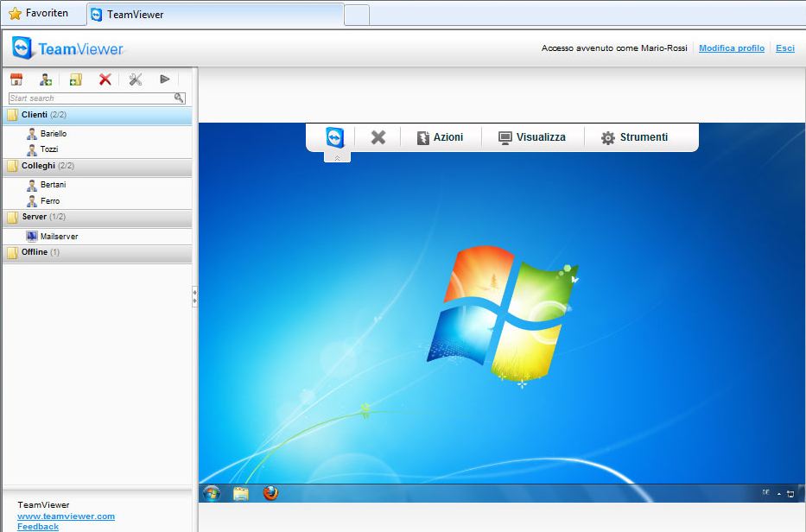
Task: Collapse the Clienti group
Action: point(97,115)
